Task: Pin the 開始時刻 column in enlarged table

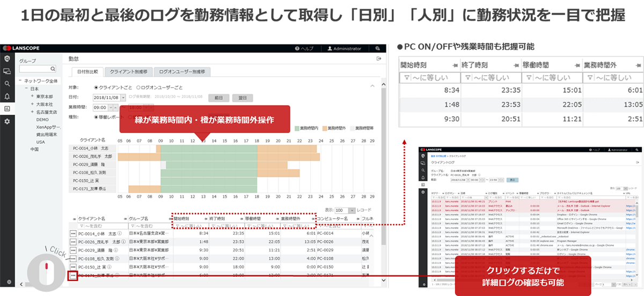Action: pyautogui.click(x=455, y=65)
